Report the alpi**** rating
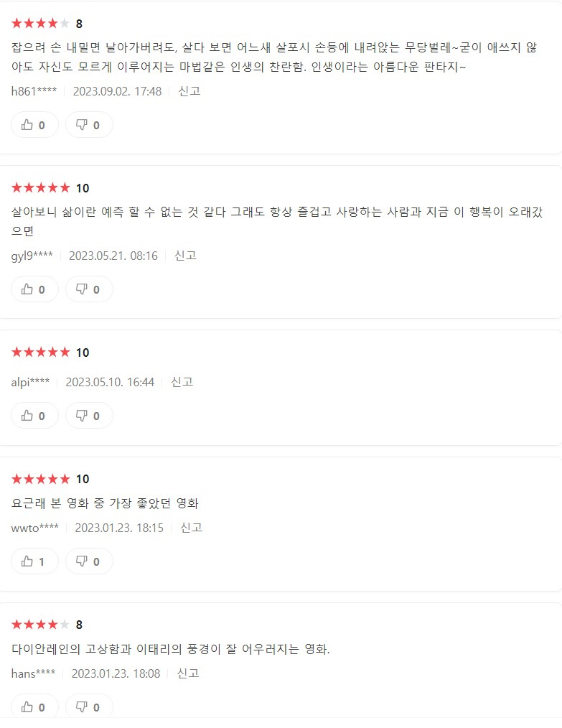This screenshot has width=562, height=728. pos(182,382)
